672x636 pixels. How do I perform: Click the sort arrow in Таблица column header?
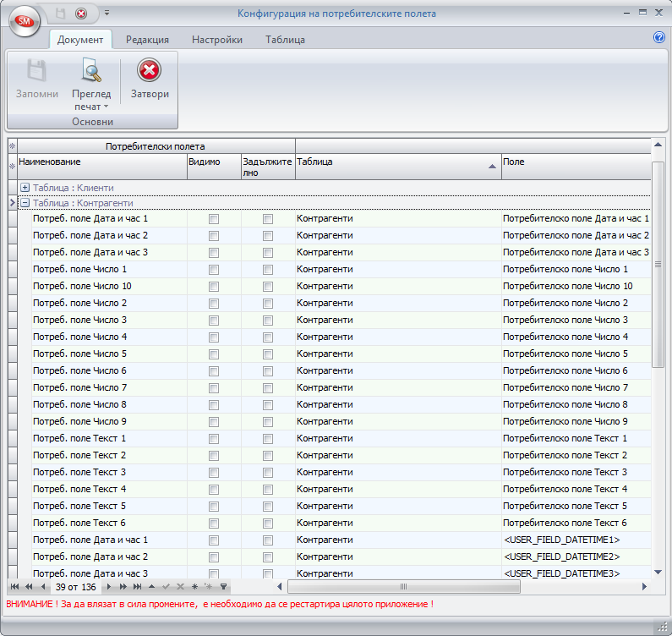[492, 167]
